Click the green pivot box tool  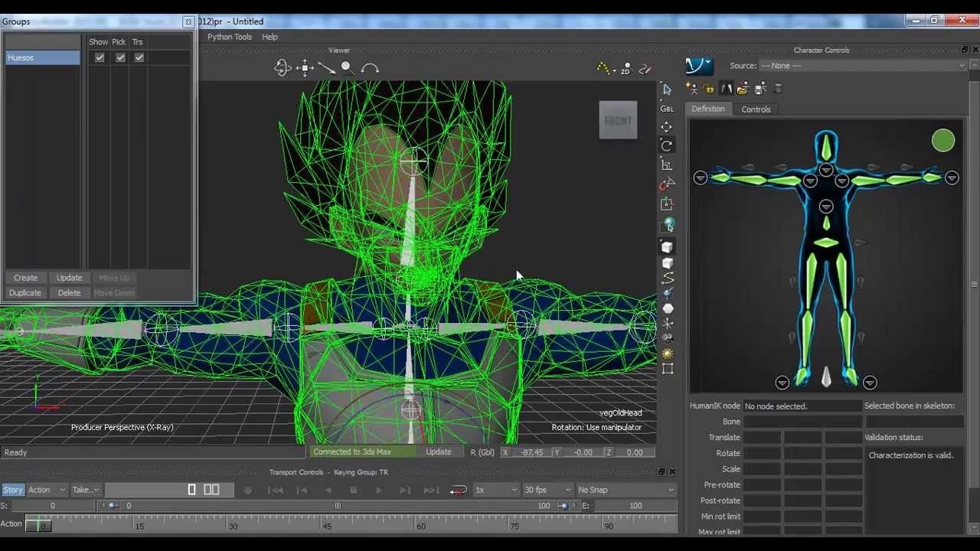(x=667, y=204)
